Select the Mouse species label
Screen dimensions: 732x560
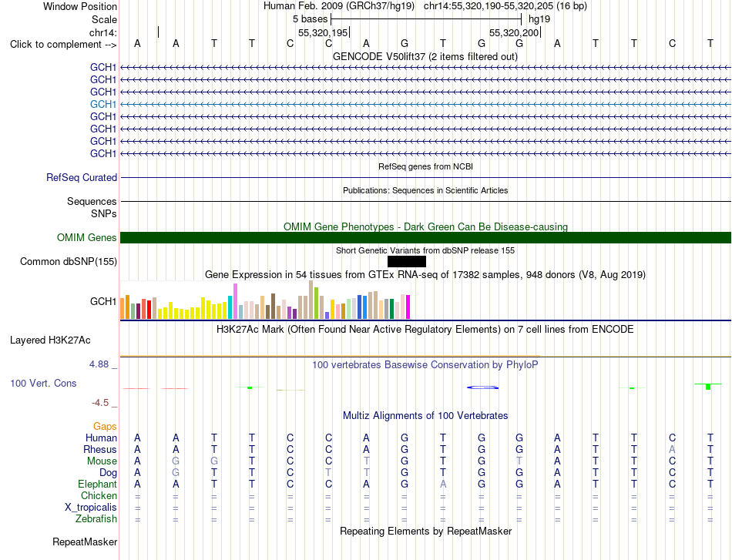(102, 461)
